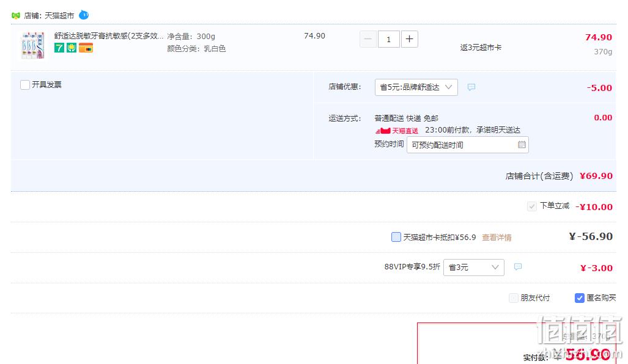628x364 pixels.
Task: Click the green shield guarantee badge
Action: pyautogui.click(x=72, y=48)
